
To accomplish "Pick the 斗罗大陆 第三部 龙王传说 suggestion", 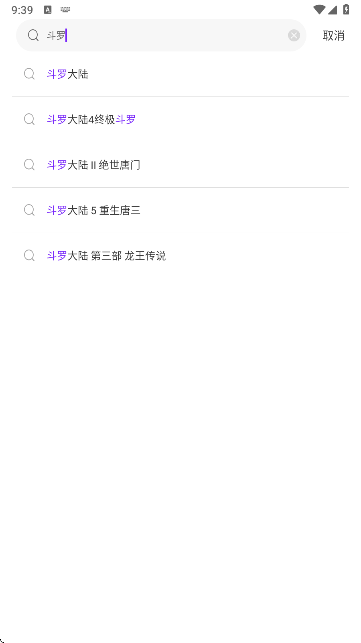I will click(x=180, y=256).
